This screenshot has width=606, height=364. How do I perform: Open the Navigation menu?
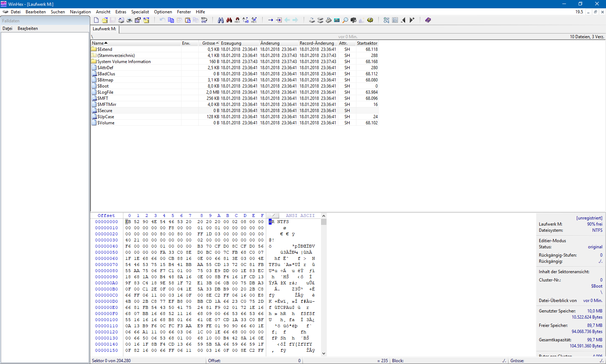[x=80, y=12]
